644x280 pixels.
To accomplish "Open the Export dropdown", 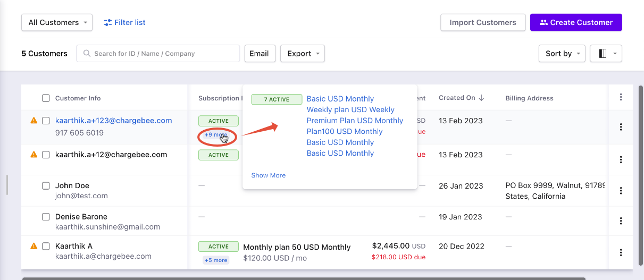I will 303,54.
